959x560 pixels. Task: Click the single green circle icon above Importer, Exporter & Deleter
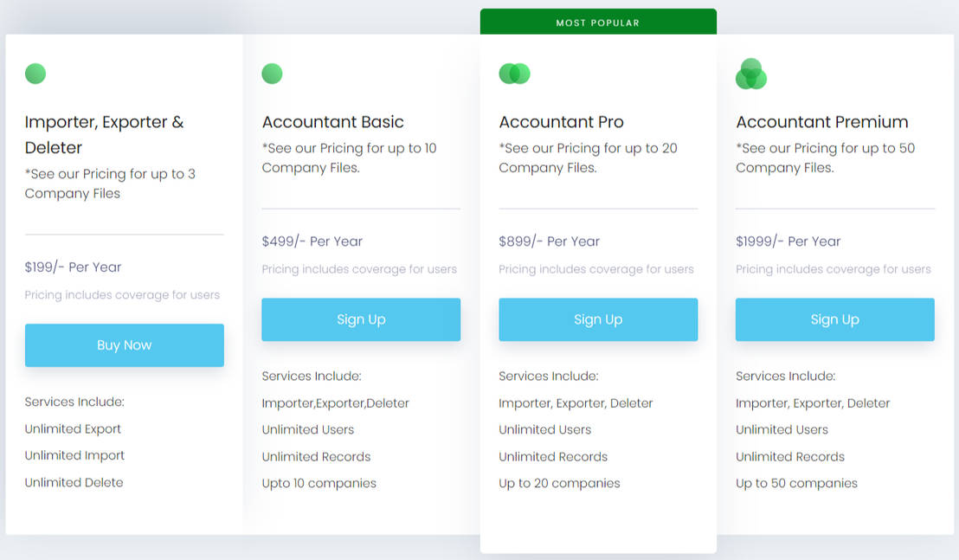(35, 74)
